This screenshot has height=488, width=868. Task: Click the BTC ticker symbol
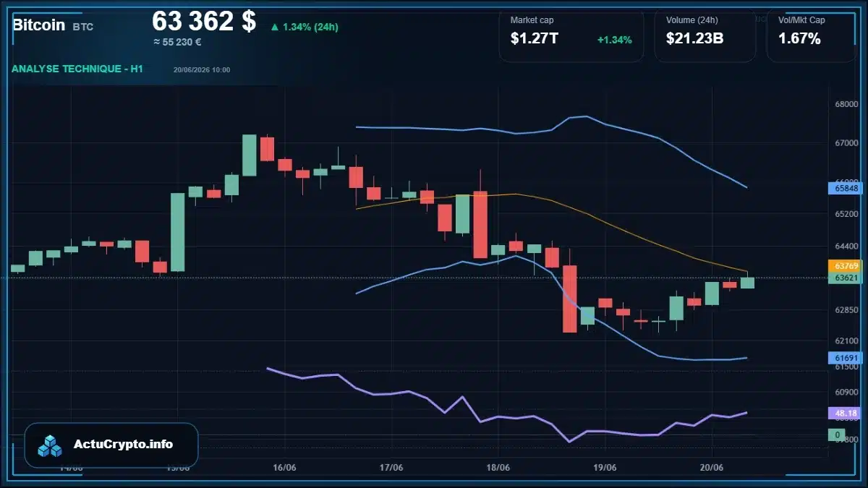pos(82,27)
